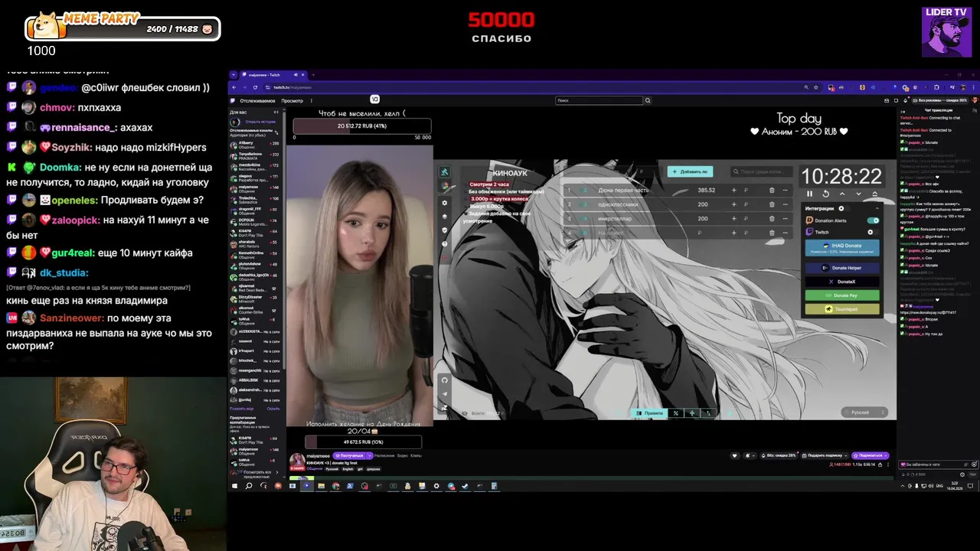
Task: Open the «Расписание» channel tab
Action: tap(386, 455)
